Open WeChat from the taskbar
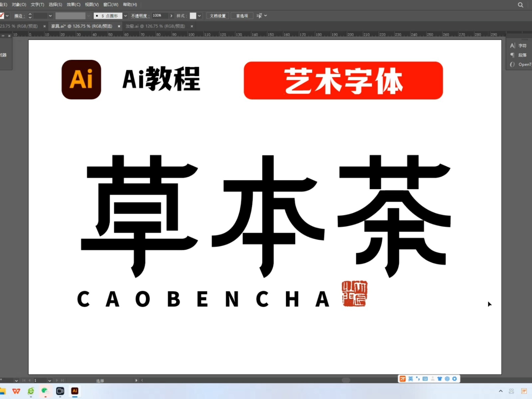Screen dimensions: 532x399 (45, 391)
